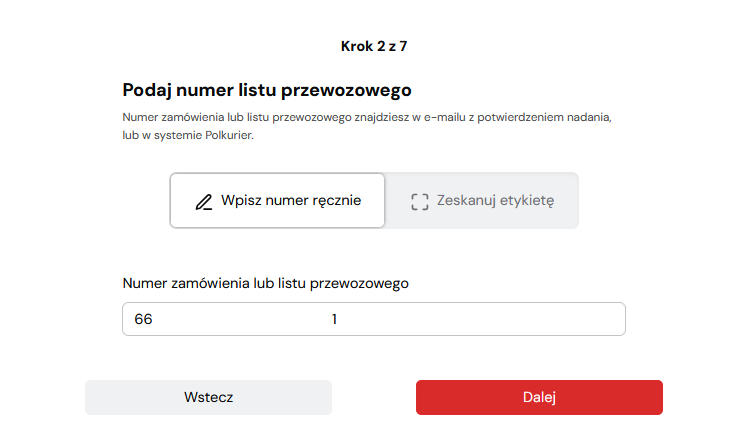Click the "Podaj numer listu przewozowego" heading

pos(267,91)
